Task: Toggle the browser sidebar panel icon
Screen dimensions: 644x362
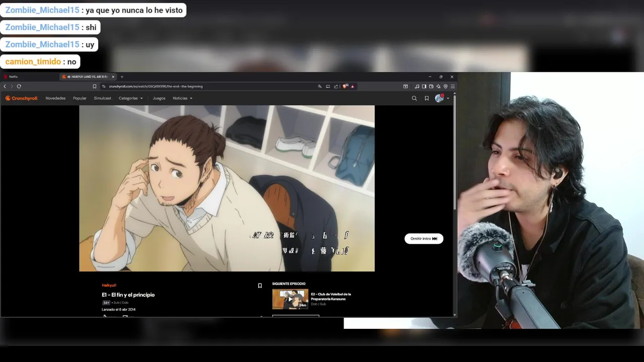Action: [x=424, y=86]
